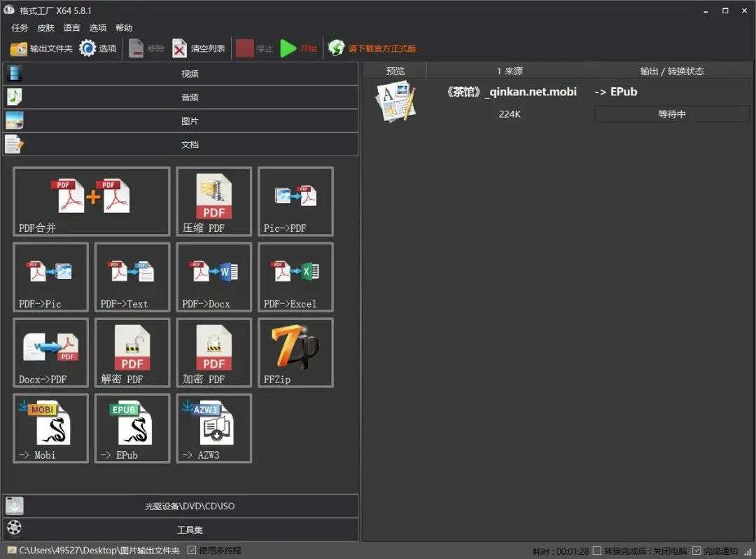Open the PDF合并 merge tool

[91, 201]
